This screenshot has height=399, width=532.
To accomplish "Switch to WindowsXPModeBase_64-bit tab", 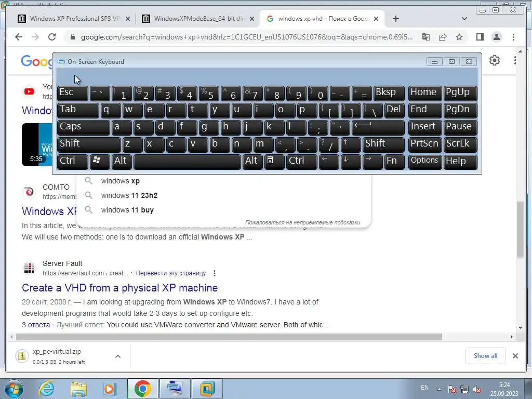I will click(x=198, y=19).
